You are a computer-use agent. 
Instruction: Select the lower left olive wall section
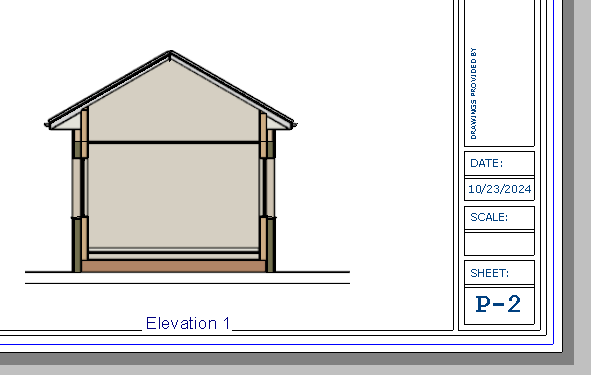pyautogui.click(x=77, y=245)
